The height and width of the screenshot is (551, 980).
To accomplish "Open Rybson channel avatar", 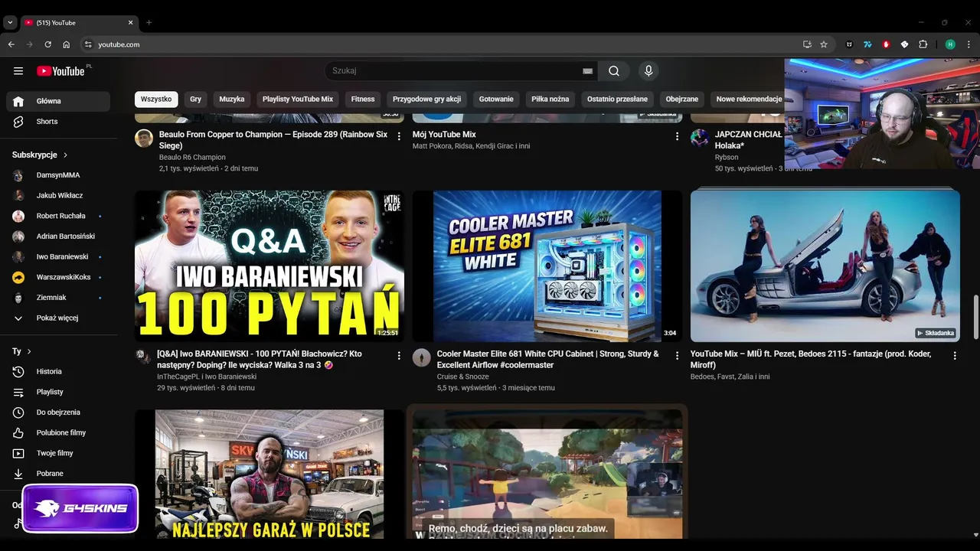I will [x=700, y=139].
